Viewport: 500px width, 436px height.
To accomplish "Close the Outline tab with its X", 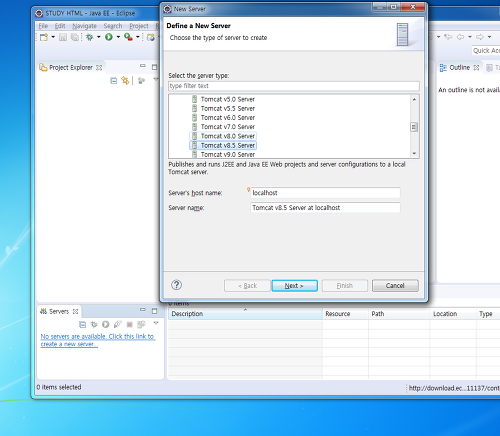I will click(476, 68).
